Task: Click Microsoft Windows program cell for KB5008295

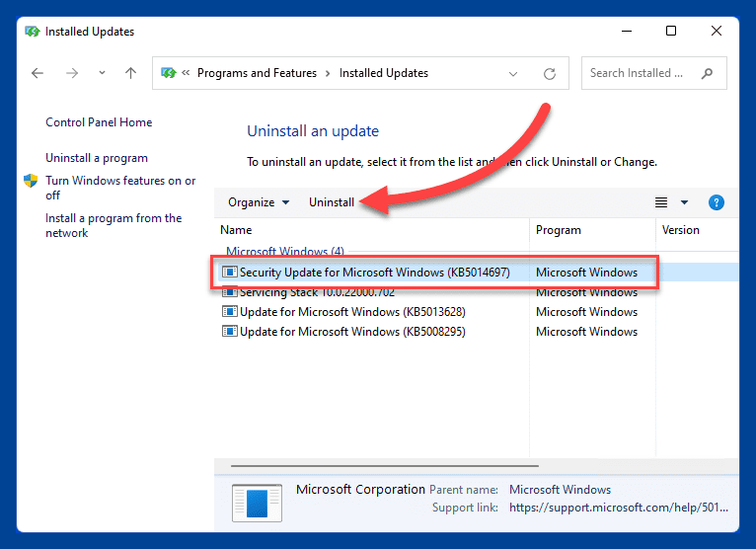Action: click(587, 332)
